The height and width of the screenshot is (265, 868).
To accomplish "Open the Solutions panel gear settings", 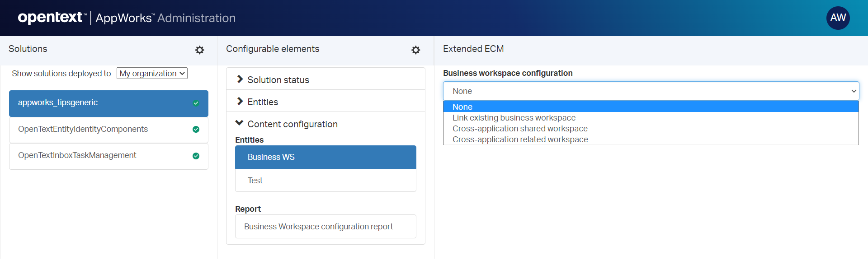I will (x=199, y=50).
